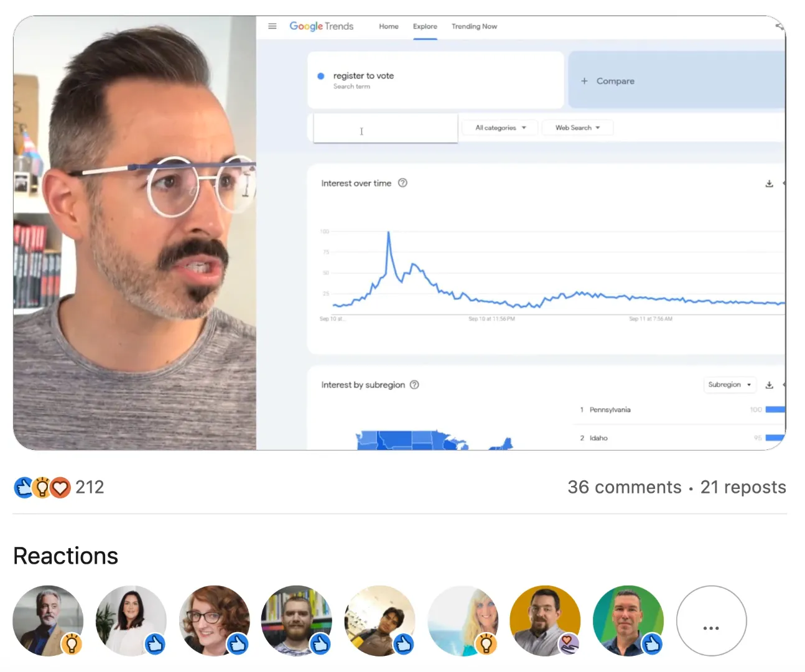Screen dimensions: 805x672
Task: Click the white filter box left of All categories
Action: coord(386,128)
